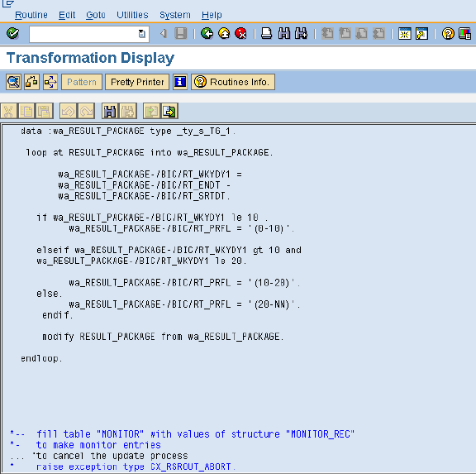
Task: Click the 'elseif' line with 'gt 10 and'
Action: click(169, 250)
